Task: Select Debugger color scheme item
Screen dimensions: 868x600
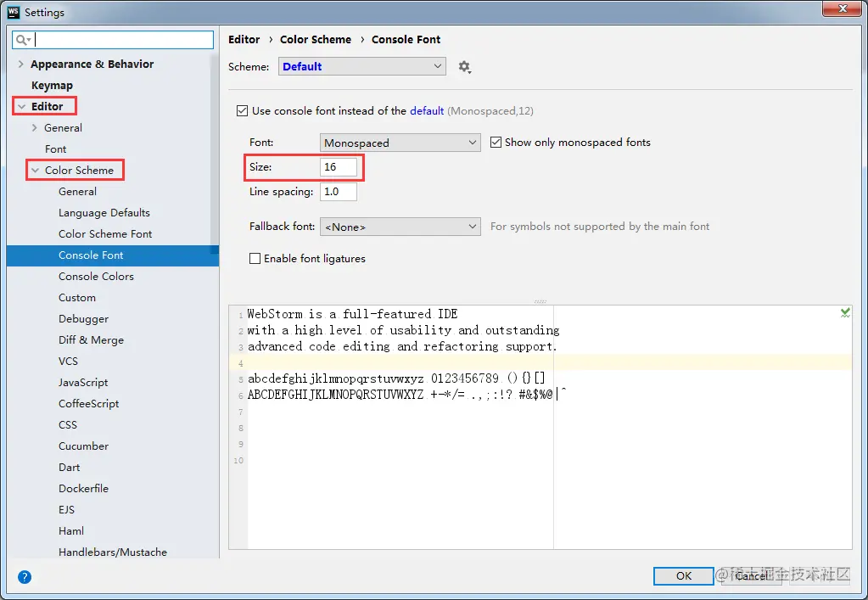Action: pyautogui.click(x=84, y=319)
